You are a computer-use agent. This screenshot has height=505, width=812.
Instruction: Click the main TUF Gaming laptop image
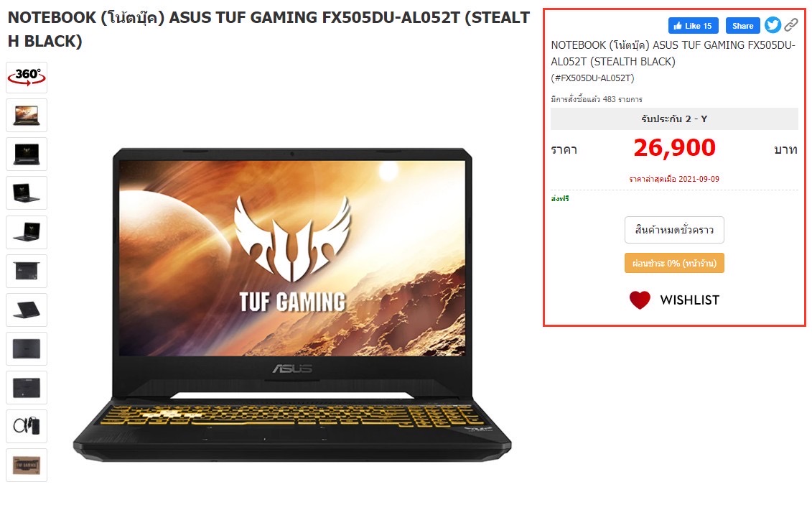click(x=292, y=305)
